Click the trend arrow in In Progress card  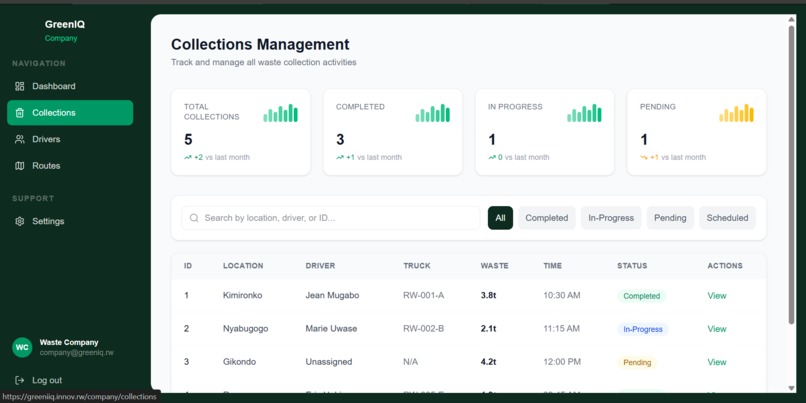point(492,157)
